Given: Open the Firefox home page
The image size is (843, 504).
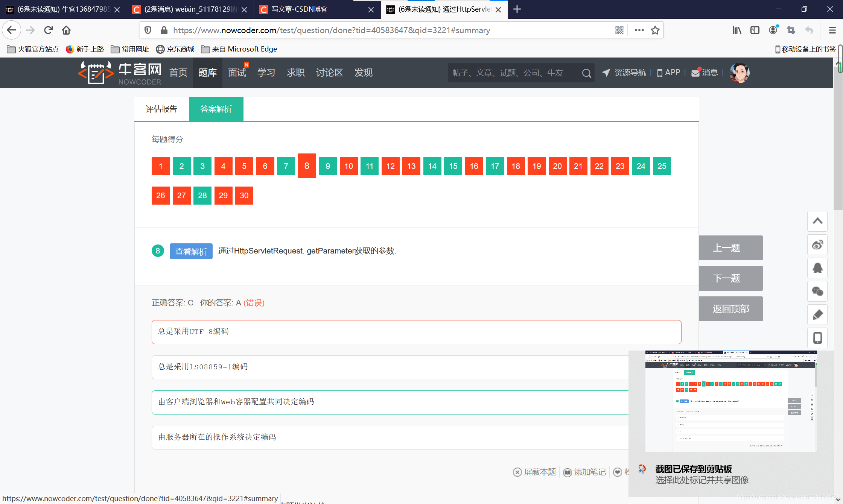Looking at the screenshot, I should pos(66,30).
